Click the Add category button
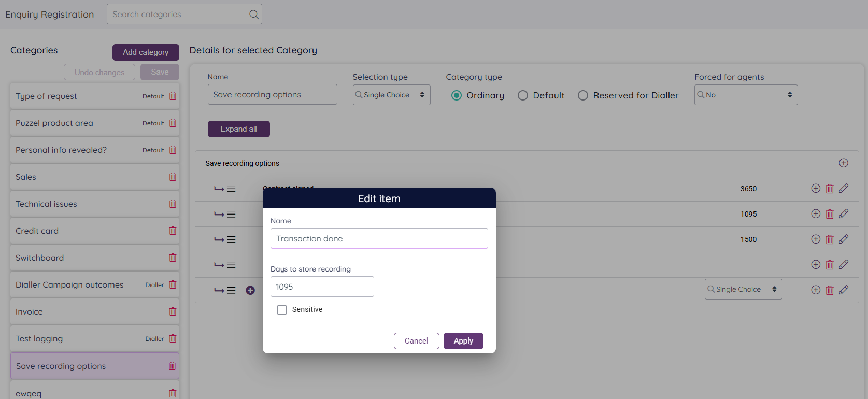868x399 pixels. (146, 52)
